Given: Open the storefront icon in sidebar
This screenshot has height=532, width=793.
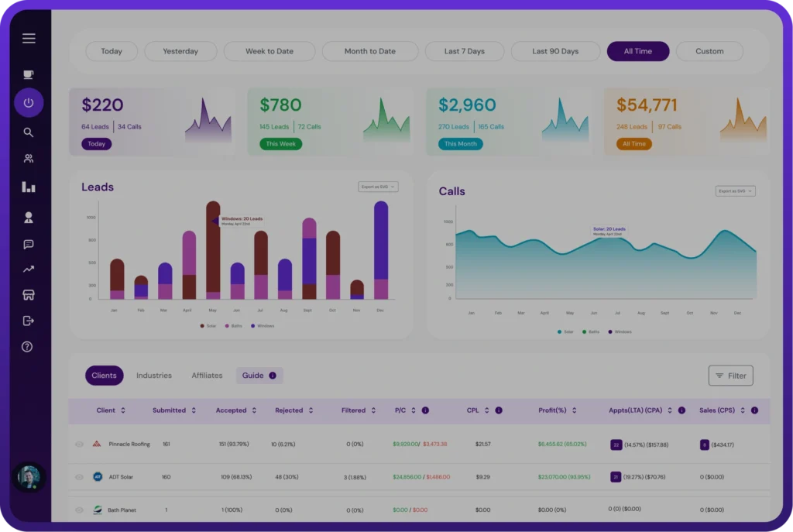Looking at the screenshot, I should [x=29, y=295].
